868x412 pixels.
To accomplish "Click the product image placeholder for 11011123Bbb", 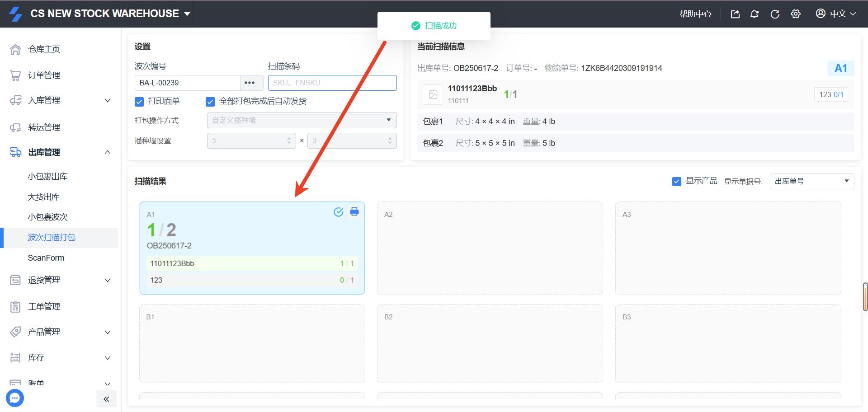I will point(433,94).
